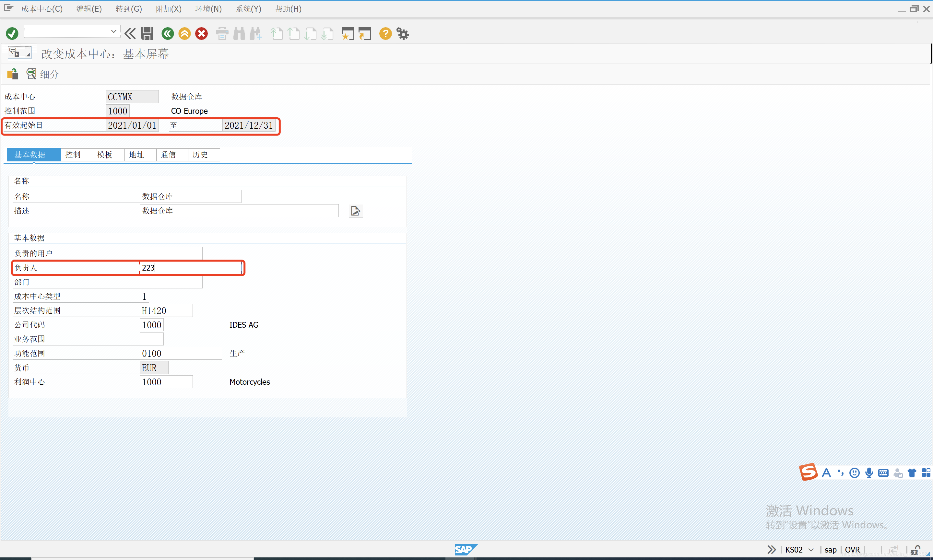This screenshot has width=933, height=560.
Task: Open the 转到(G) menu
Action: (128, 9)
